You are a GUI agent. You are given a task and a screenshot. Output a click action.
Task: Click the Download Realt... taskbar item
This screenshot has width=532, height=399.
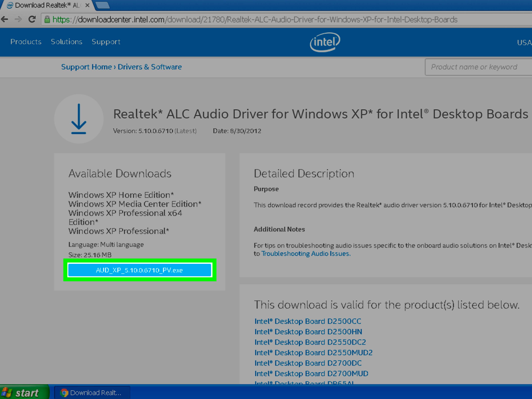coord(92,393)
